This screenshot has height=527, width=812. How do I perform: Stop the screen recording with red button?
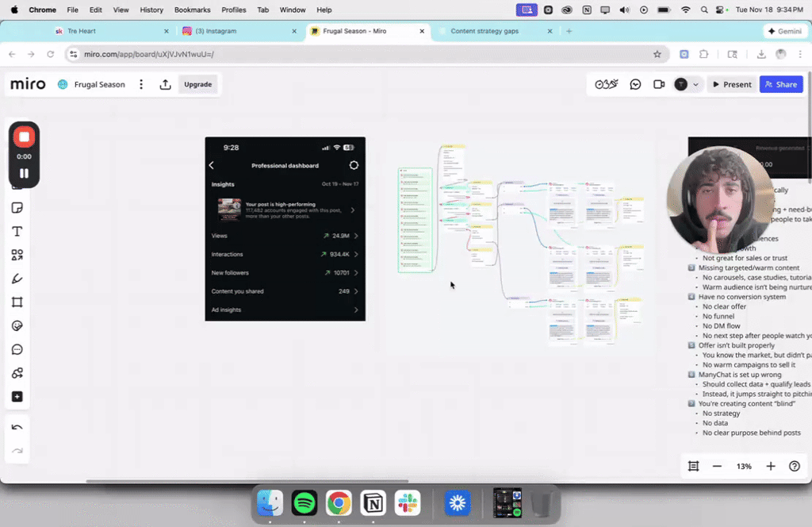coord(24,137)
